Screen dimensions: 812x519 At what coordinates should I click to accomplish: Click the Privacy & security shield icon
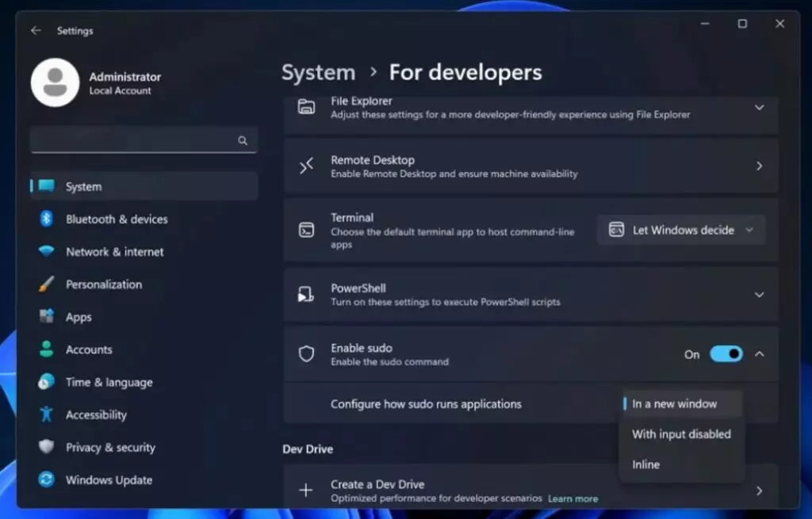[x=47, y=447]
